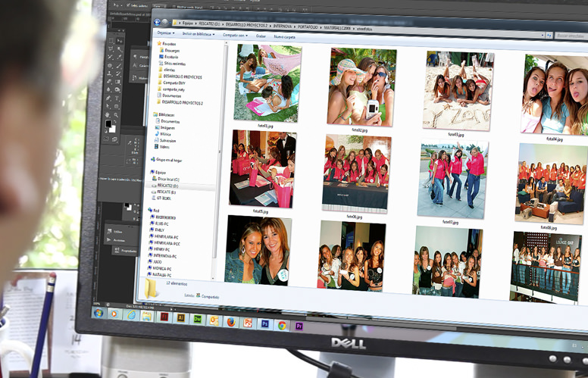Open Internet Explorer from taskbar
This screenshot has height=378, width=588.
tap(131, 315)
